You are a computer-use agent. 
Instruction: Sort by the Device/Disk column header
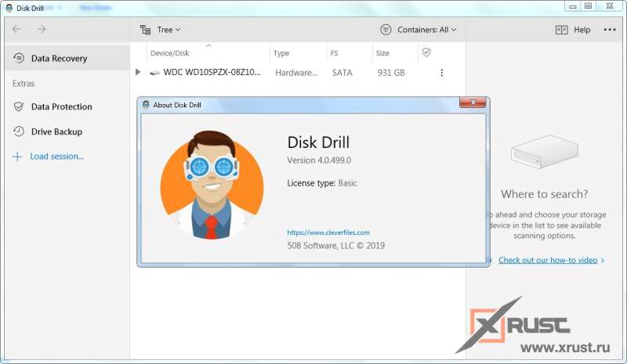point(170,53)
